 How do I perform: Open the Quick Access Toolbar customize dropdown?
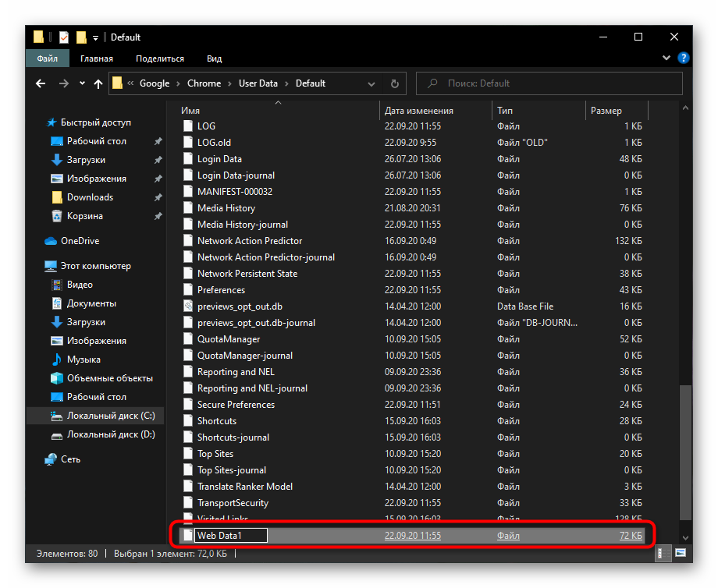point(96,37)
